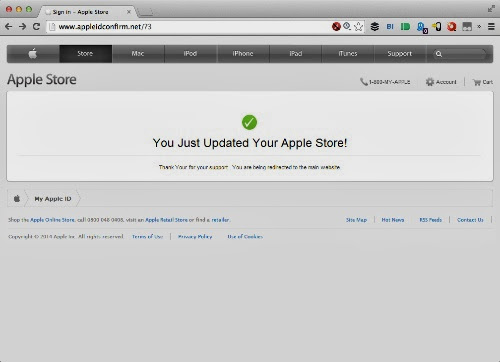Open the iPod nav tab
Viewport: 500px width, 362px height.
[x=190, y=53]
